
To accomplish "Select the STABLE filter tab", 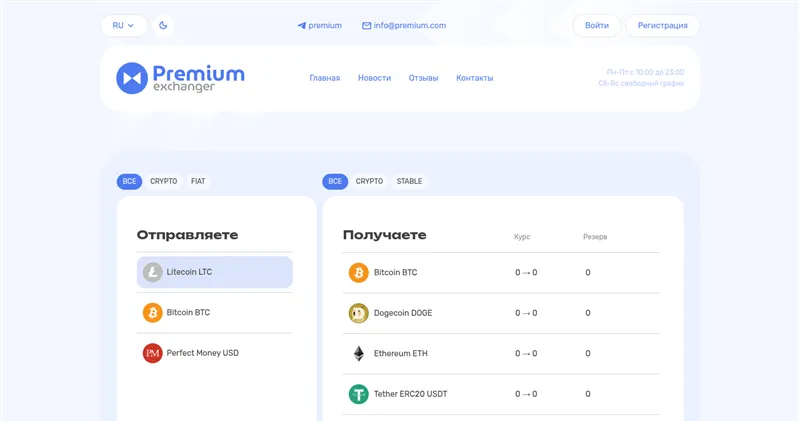I will (409, 181).
